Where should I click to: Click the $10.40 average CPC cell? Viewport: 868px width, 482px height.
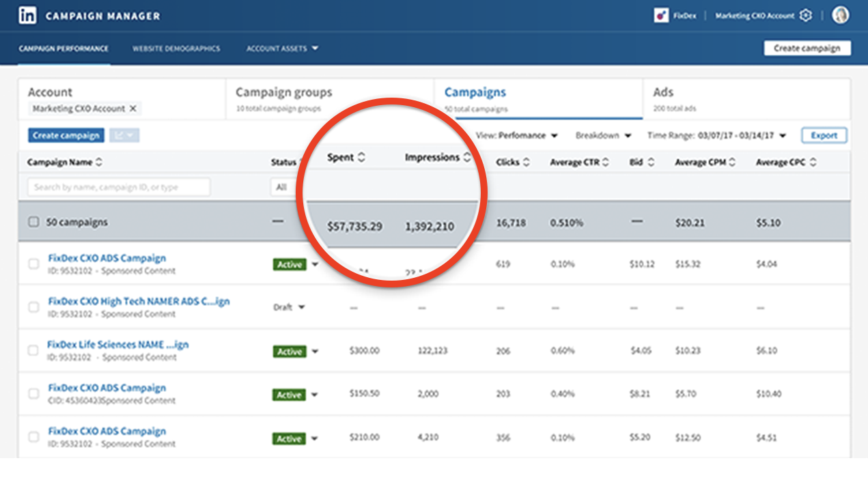tap(769, 394)
